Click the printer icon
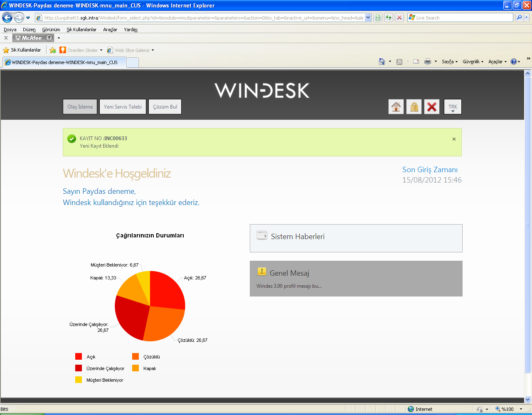Screen dimensions: 532x415 (428, 62)
